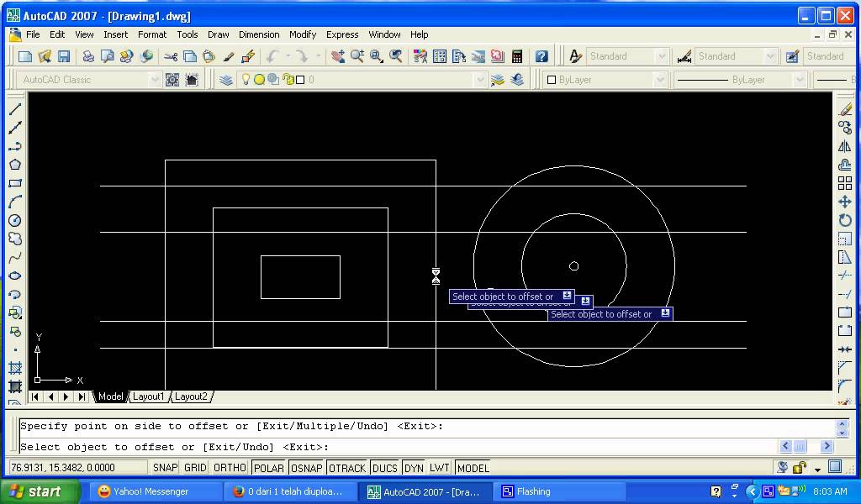Open the layer control dropdown
861x504 pixels.
[x=480, y=80]
